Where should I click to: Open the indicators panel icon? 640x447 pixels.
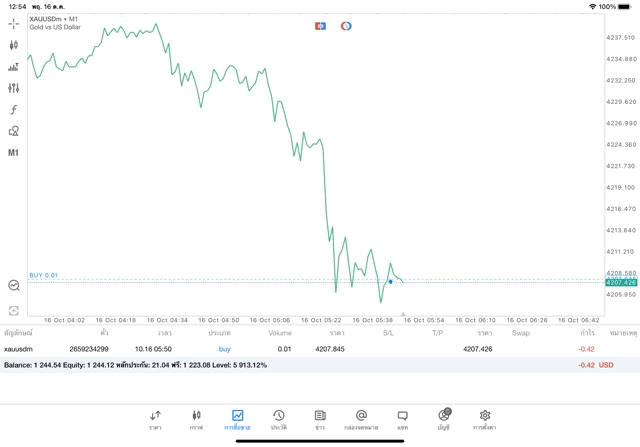(14, 67)
